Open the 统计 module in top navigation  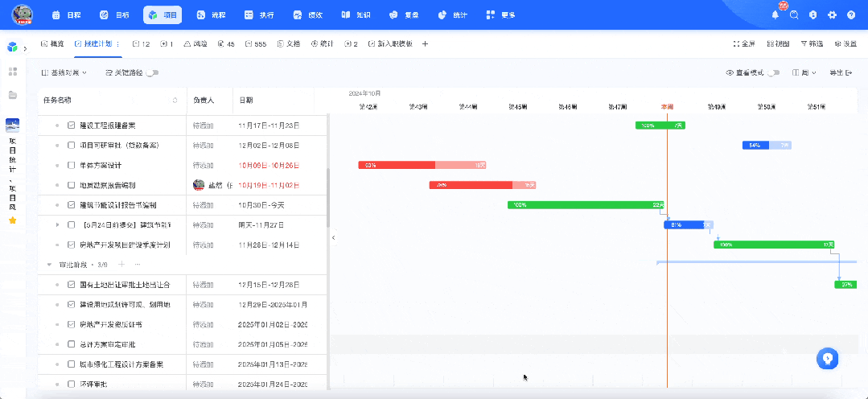(453, 15)
